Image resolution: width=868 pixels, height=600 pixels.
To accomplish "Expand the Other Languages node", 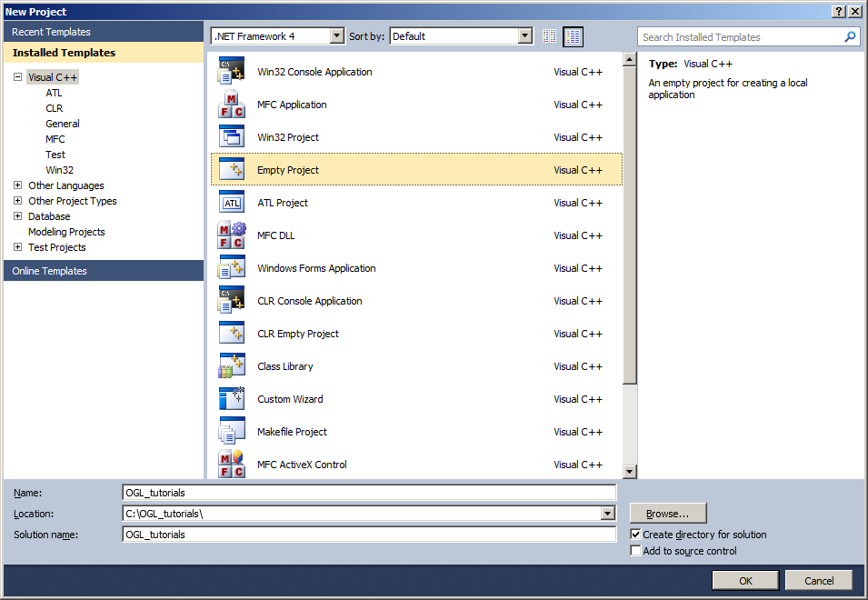I will tap(17, 185).
